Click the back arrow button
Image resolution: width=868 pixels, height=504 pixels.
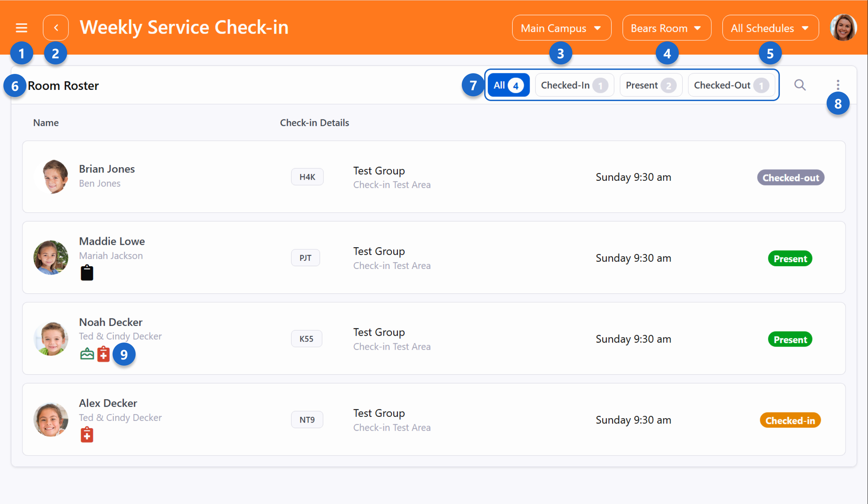pos(56,27)
